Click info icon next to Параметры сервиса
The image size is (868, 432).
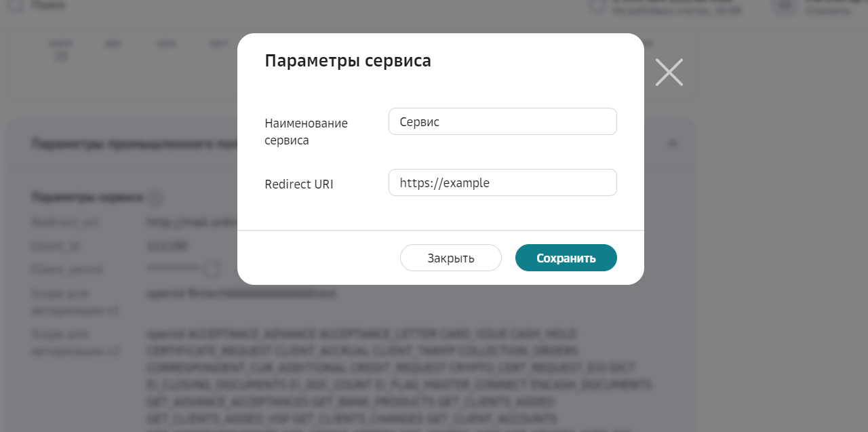[155, 198]
